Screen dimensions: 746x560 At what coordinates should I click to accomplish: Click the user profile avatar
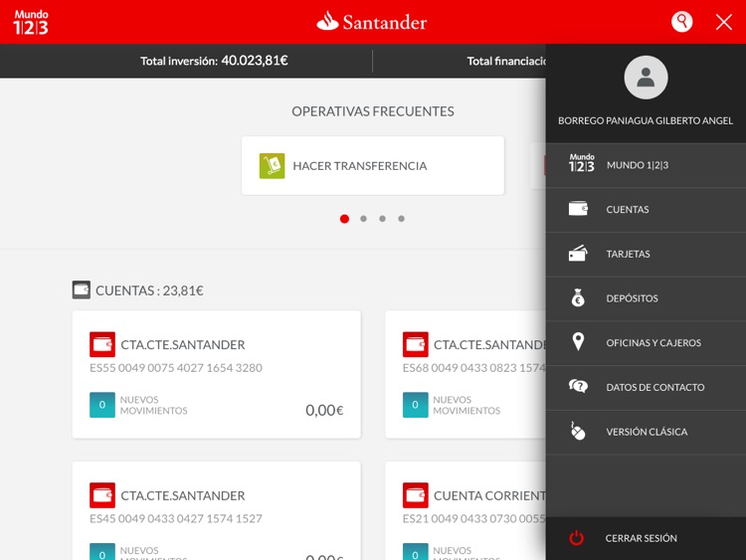[646, 78]
